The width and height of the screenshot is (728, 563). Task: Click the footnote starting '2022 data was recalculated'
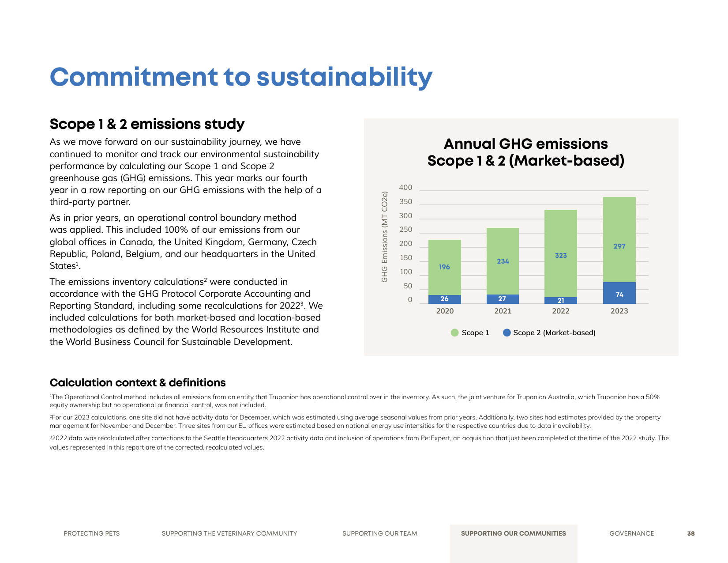click(x=359, y=443)
